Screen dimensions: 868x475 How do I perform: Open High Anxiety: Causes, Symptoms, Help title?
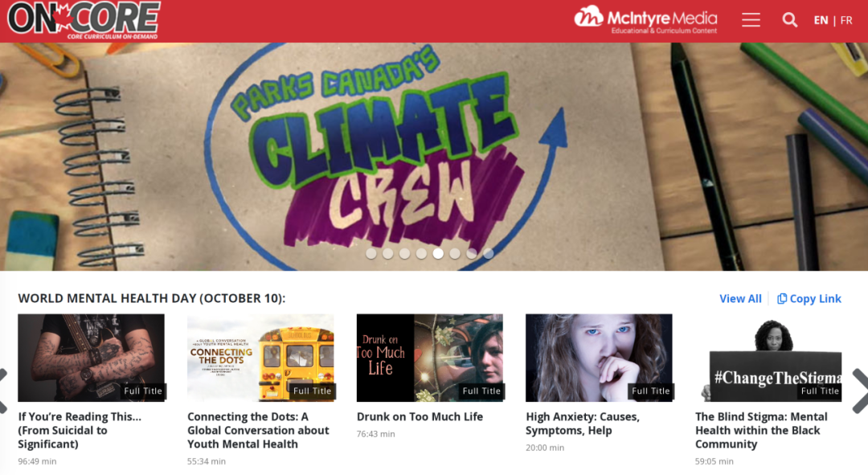point(583,424)
